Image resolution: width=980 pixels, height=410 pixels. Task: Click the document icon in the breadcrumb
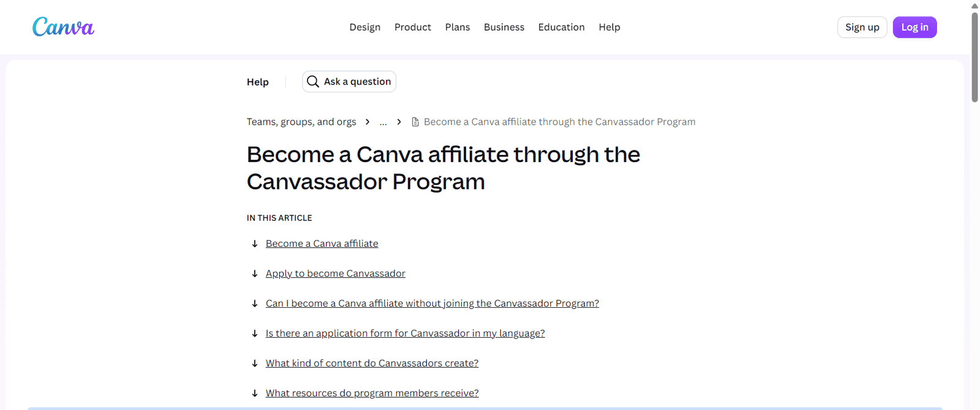(x=415, y=122)
